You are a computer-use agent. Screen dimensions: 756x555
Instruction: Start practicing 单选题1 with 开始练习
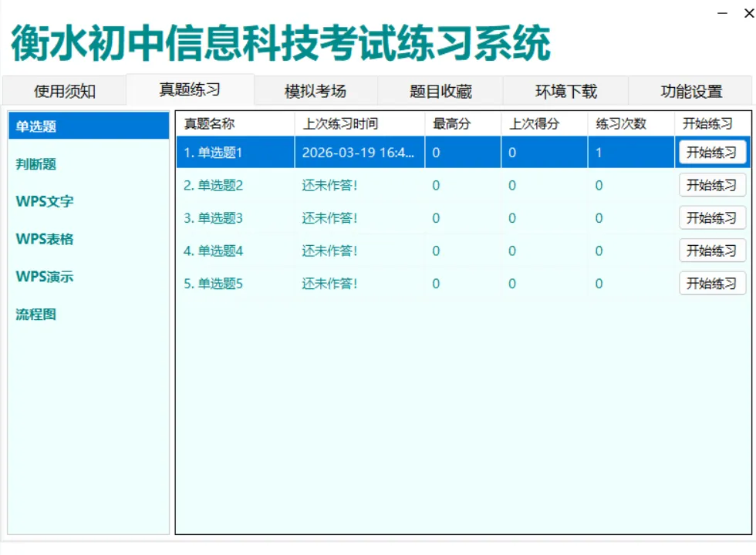tap(712, 152)
